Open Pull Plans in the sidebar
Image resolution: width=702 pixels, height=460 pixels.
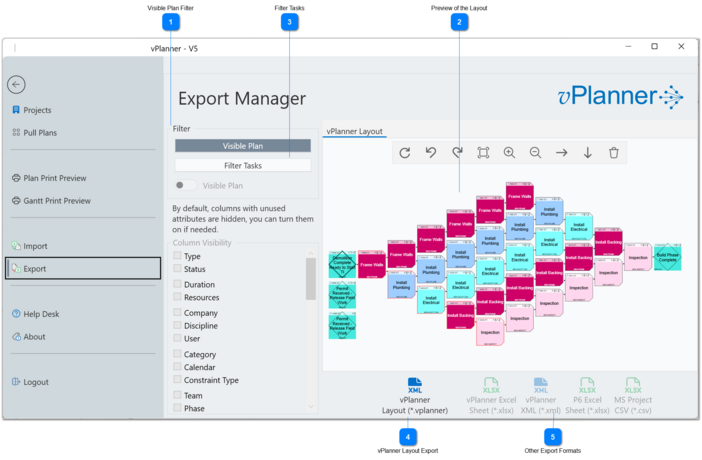(34, 133)
